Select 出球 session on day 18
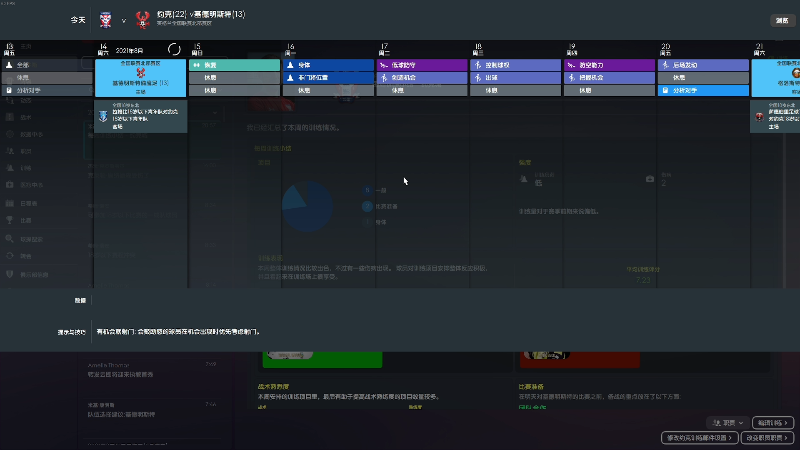This screenshot has width=800, height=450. (515, 78)
